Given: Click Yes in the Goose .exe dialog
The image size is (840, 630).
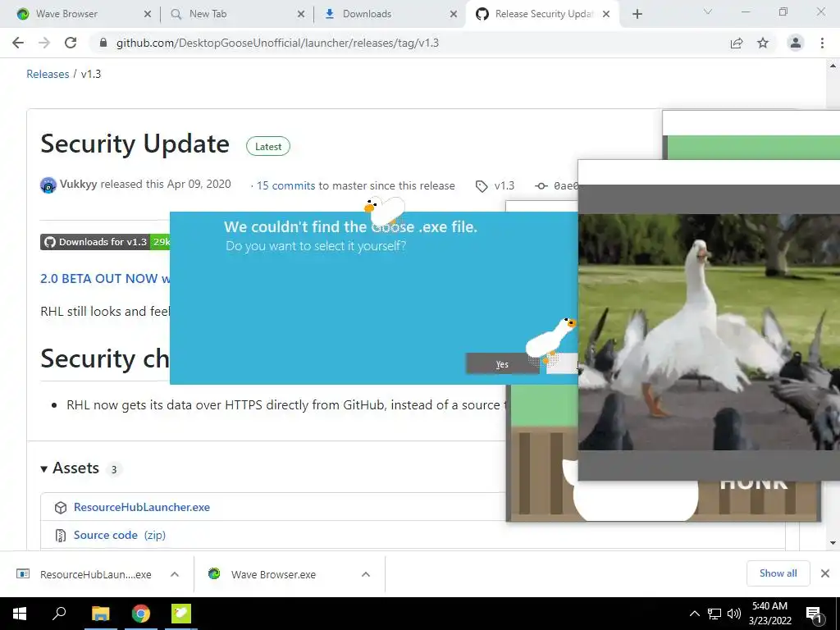Looking at the screenshot, I should (x=502, y=363).
